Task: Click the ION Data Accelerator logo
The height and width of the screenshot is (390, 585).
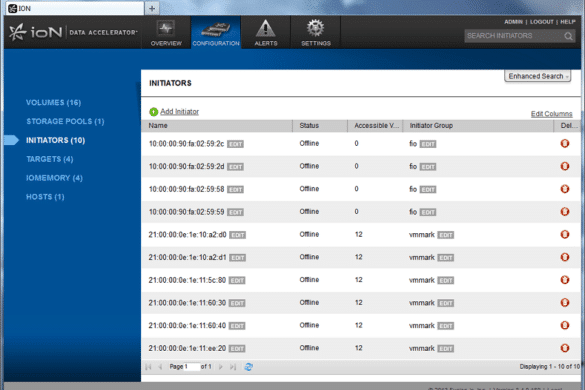Action: tap(73, 32)
